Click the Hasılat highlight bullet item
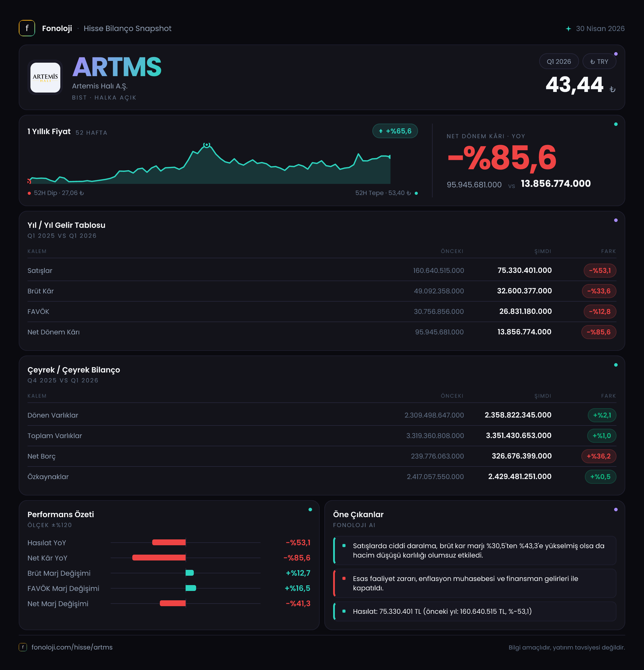 pos(475,611)
